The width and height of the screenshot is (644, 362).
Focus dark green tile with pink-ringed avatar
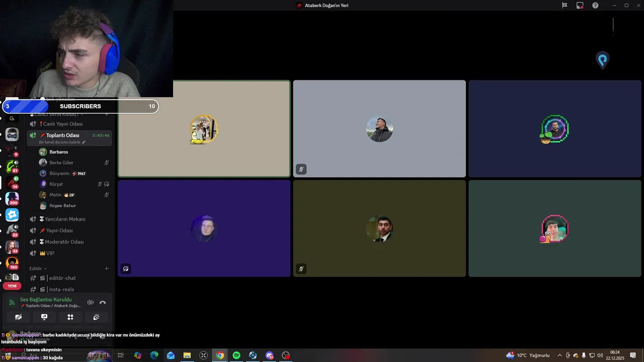(x=555, y=228)
